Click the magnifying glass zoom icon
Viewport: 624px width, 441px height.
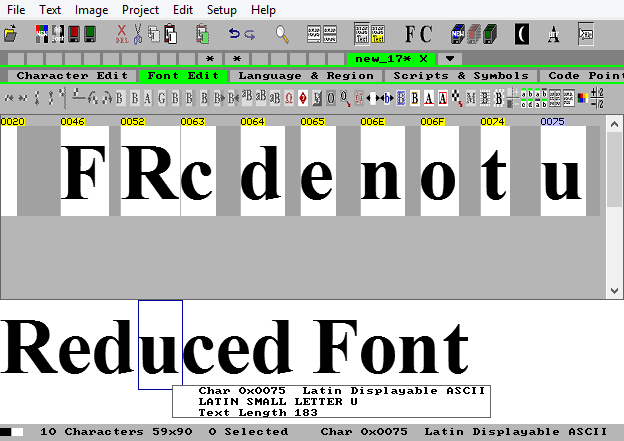(x=282, y=34)
